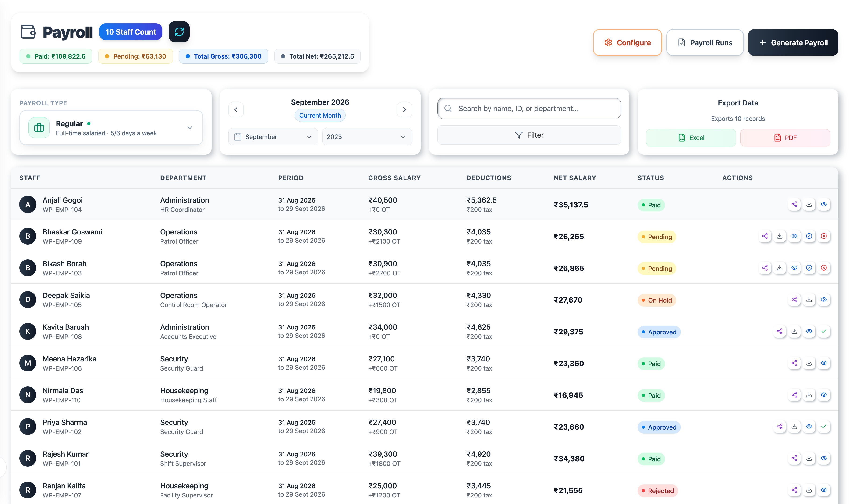Image resolution: width=851 pixels, height=504 pixels.
Task: View Anjali Gogoi's payroll details
Action: click(824, 204)
